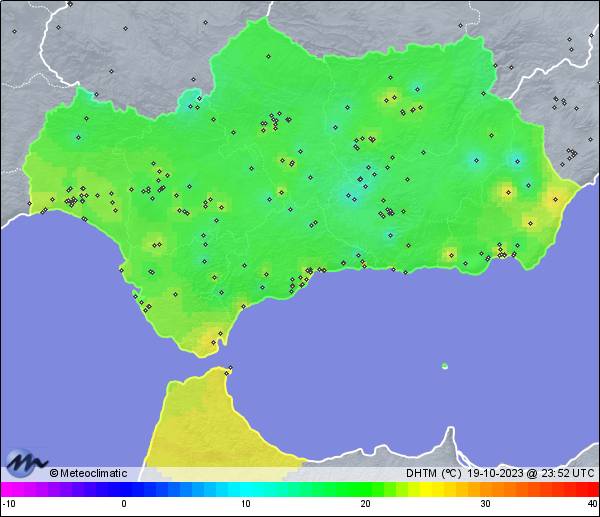Pick the red end of color scale
This screenshot has width=600, height=517.
point(591,489)
